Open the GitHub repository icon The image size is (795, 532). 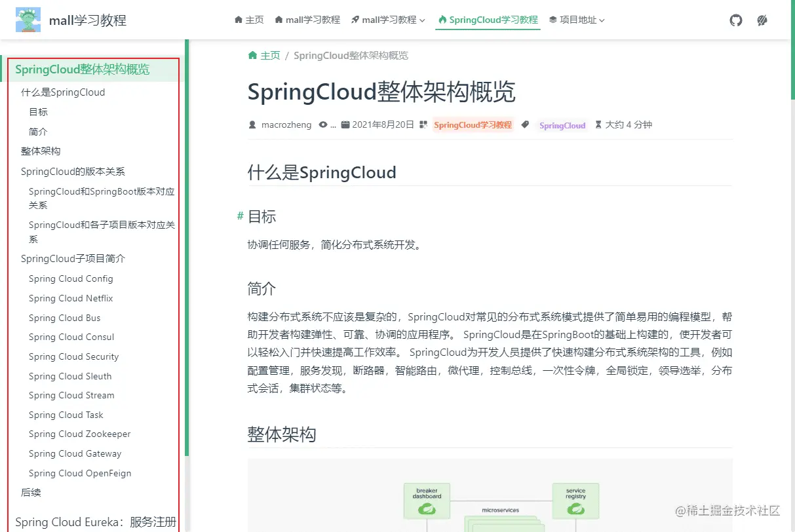point(736,20)
